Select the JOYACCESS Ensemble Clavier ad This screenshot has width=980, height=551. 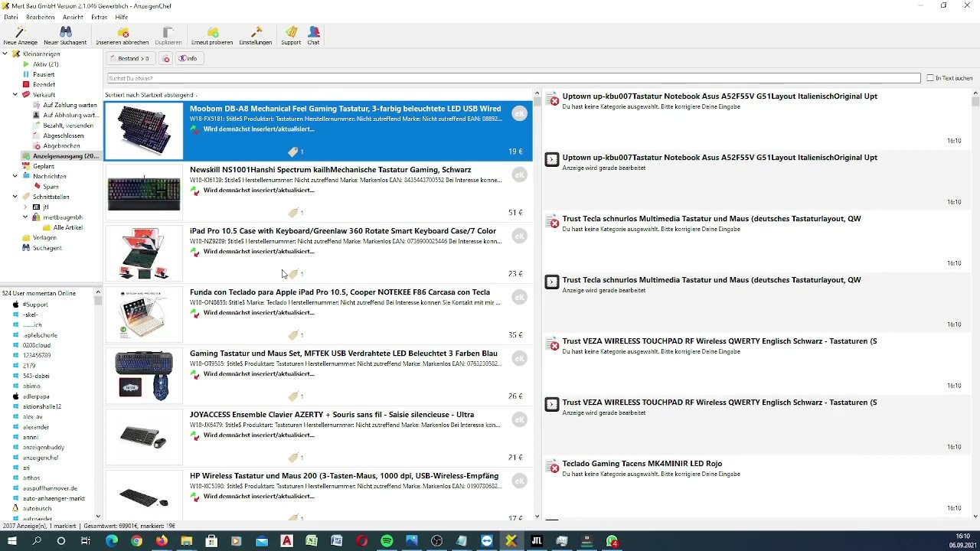[318, 437]
